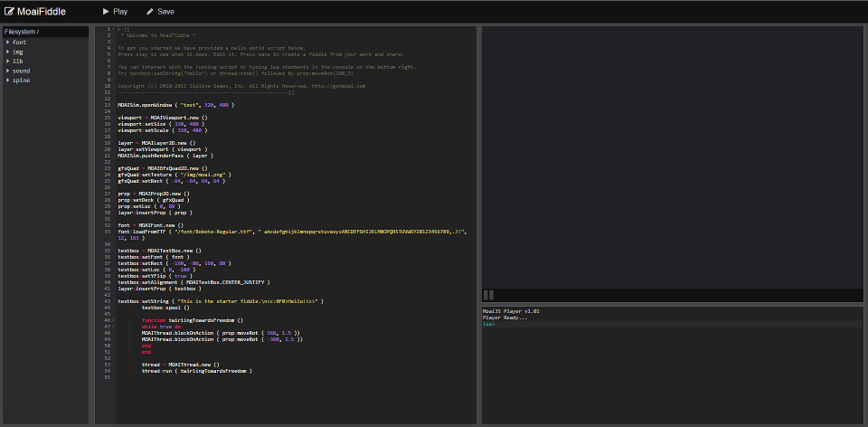Click the 'prop = MOAIProp2D.new ()' line
The image size is (868, 427).
click(154, 194)
